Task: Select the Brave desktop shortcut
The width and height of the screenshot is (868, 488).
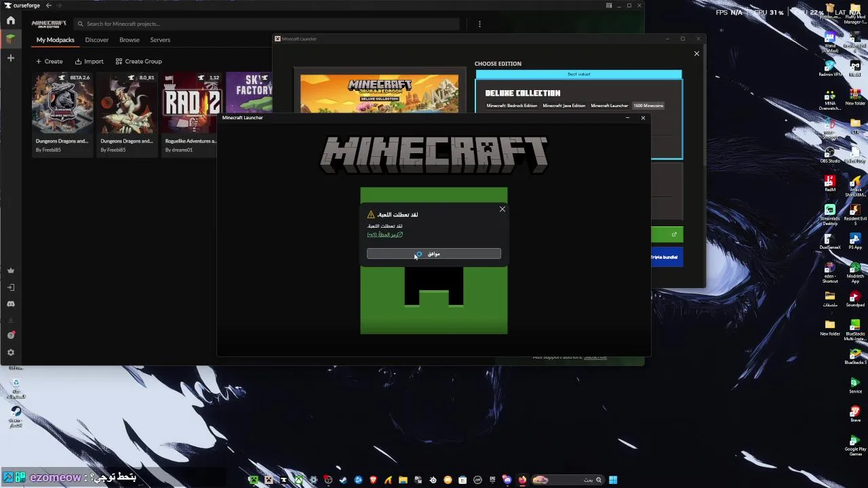Action: (855, 414)
